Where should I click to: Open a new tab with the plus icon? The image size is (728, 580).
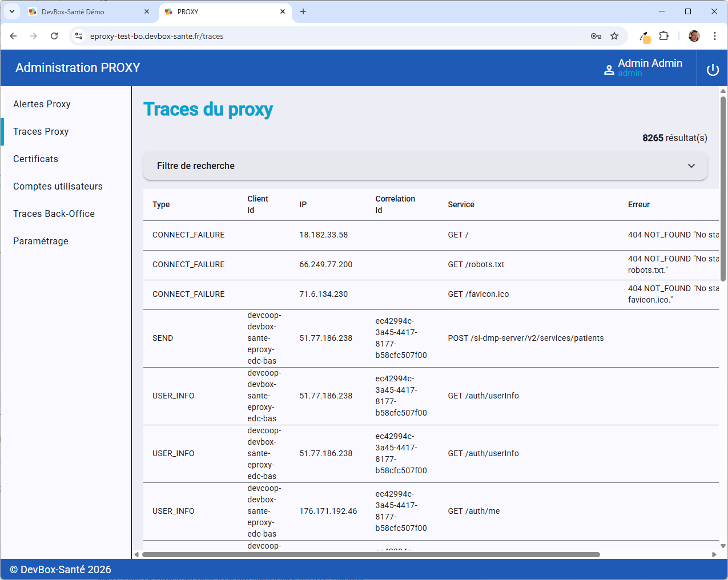[x=303, y=11]
